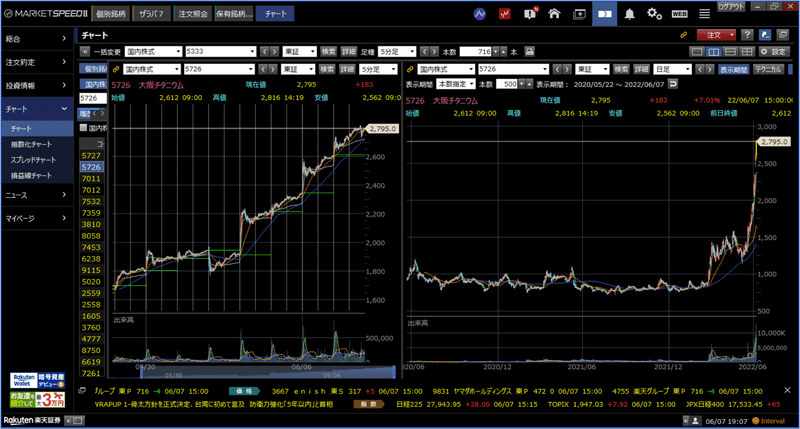Go to the home icon

[x=554, y=14]
